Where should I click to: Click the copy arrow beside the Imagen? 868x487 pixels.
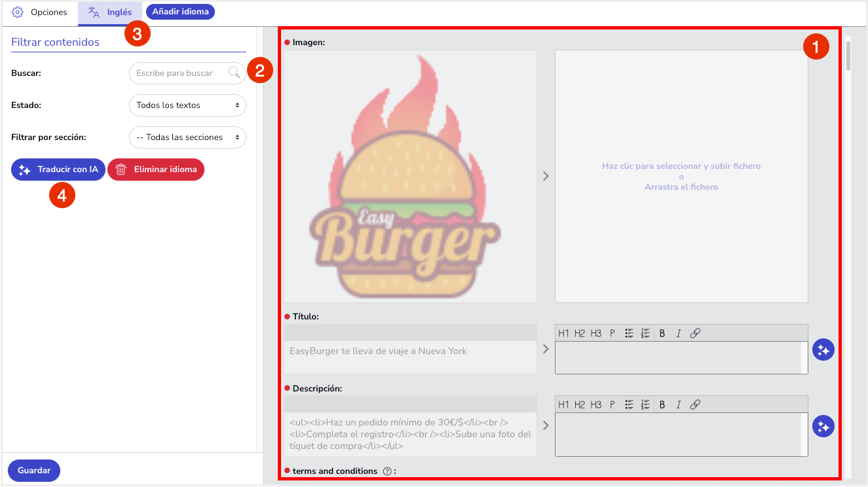click(546, 176)
